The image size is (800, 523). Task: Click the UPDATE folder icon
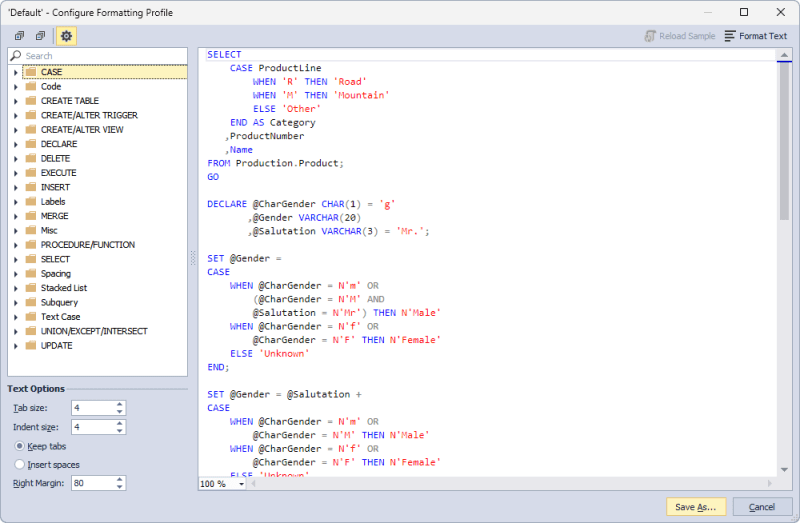click(31, 345)
